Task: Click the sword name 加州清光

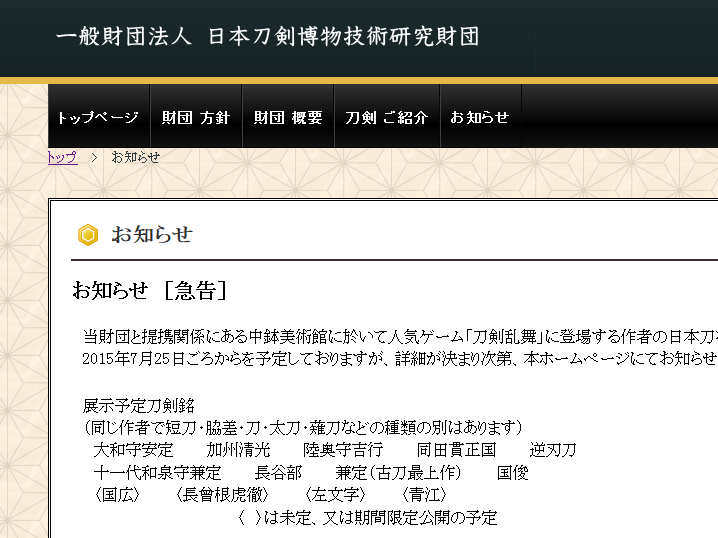Action: [238, 450]
